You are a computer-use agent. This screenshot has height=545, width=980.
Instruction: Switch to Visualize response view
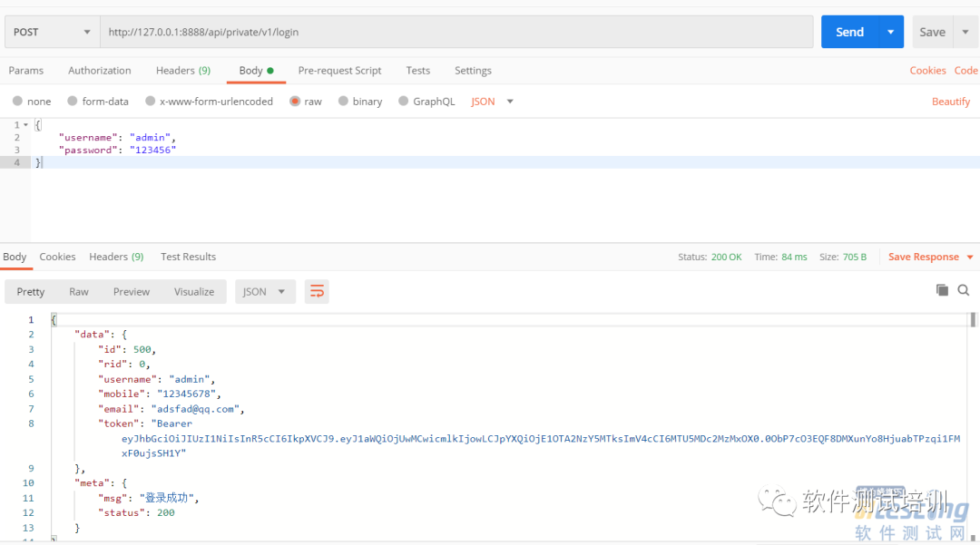click(194, 291)
